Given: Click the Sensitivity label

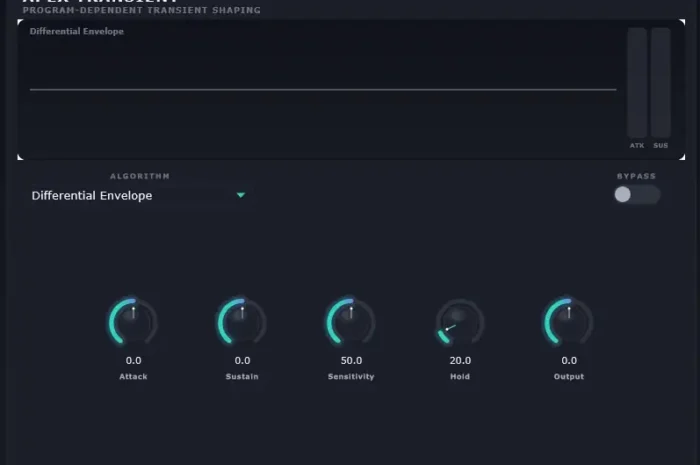Looking at the screenshot, I should click(x=351, y=377).
